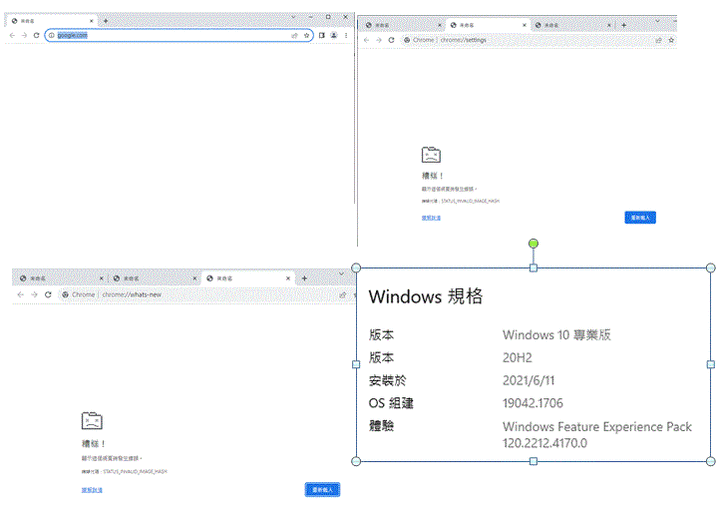The image size is (720, 524).
Task: Click 'Windows Feature Experience Pack' text
Action: [x=597, y=427]
